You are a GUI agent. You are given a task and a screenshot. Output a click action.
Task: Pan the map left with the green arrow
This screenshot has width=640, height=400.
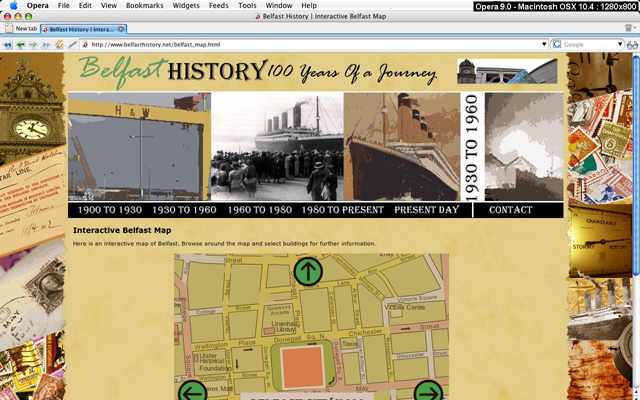(192, 391)
